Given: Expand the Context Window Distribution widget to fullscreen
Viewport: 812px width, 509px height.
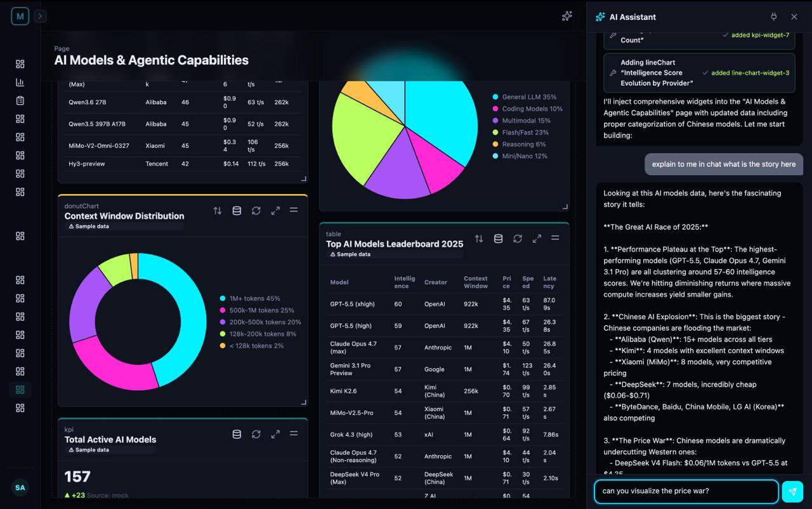Looking at the screenshot, I should pos(275,211).
